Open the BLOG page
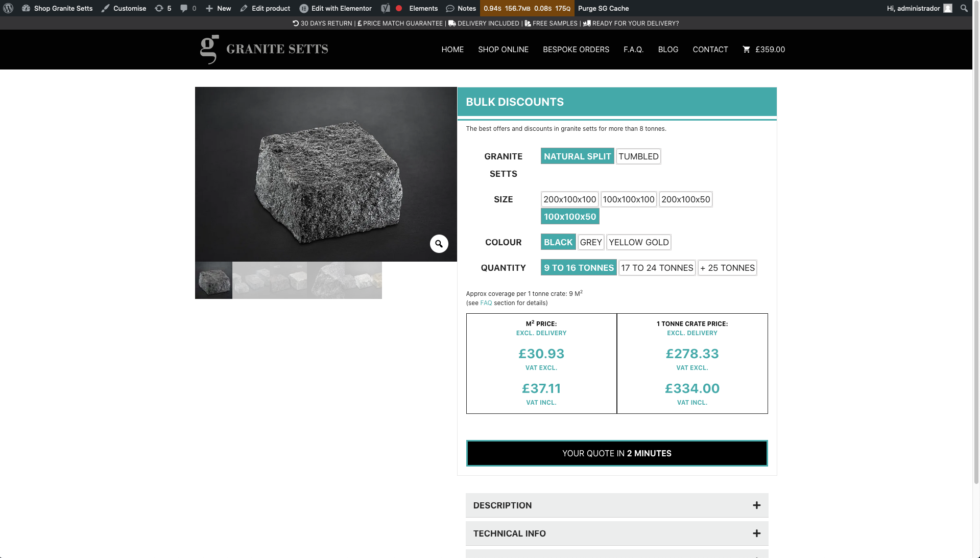This screenshot has width=980, height=558. [668, 50]
